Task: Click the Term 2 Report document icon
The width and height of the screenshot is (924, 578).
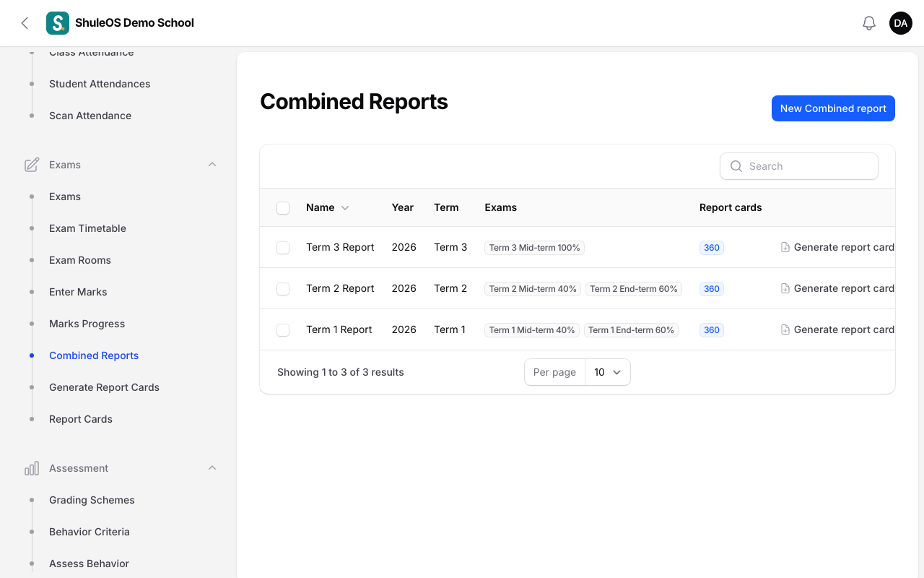Action: (785, 288)
